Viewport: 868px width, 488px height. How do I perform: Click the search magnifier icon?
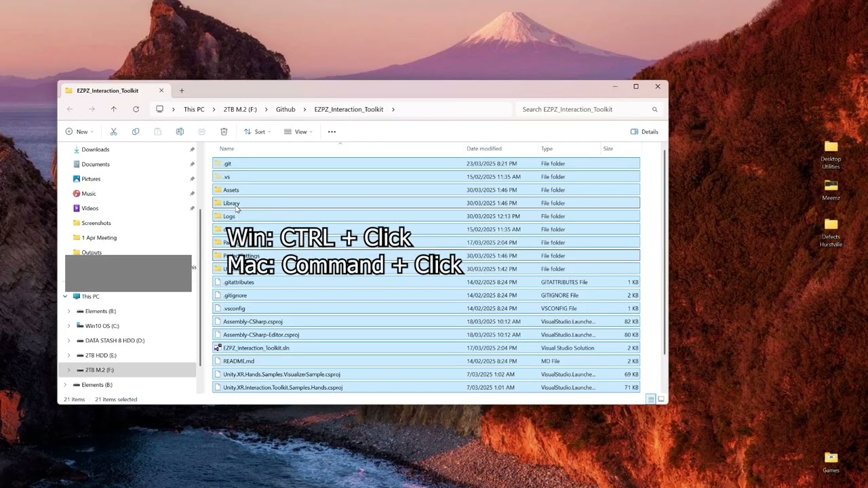pyautogui.click(x=654, y=109)
